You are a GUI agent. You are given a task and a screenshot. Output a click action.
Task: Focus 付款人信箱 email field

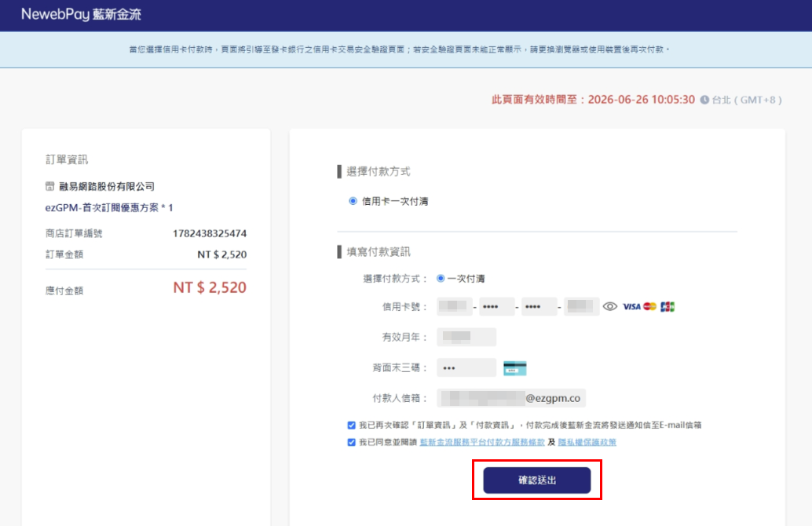coord(511,398)
